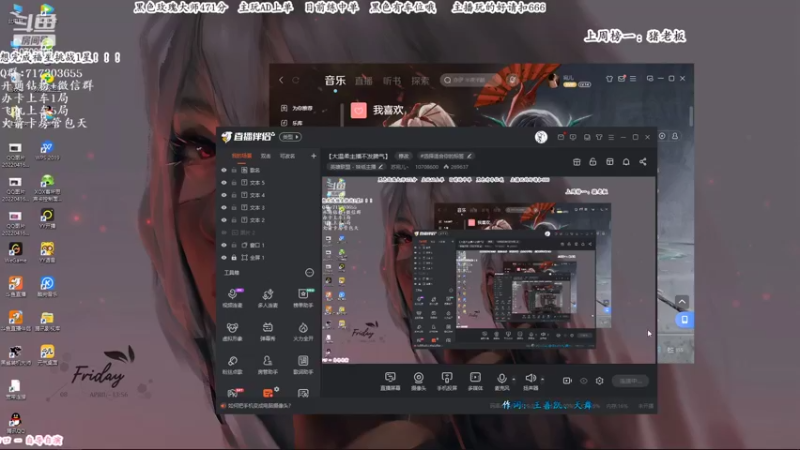Open the 腾讯QQ desktop icon
This screenshot has width=800, height=450.
tap(15, 423)
